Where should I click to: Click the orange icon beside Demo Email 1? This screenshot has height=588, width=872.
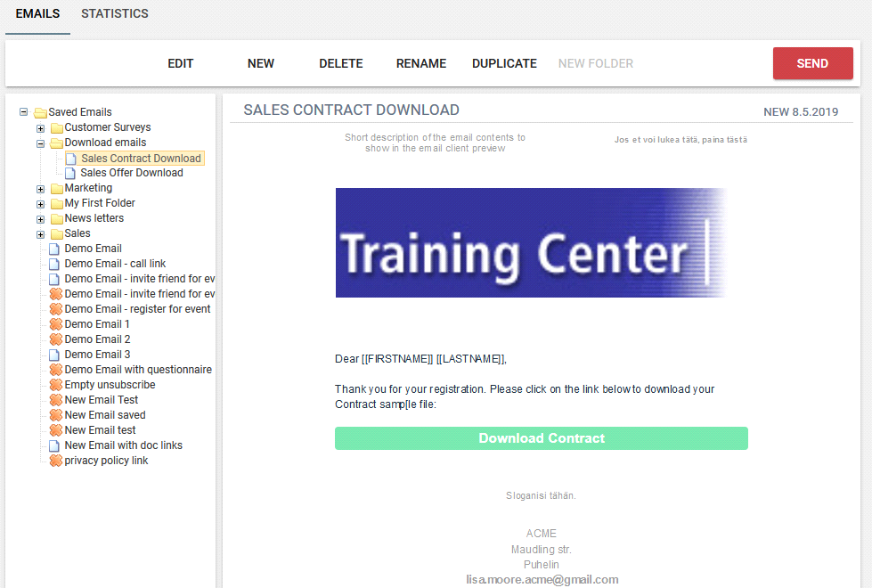(x=55, y=323)
